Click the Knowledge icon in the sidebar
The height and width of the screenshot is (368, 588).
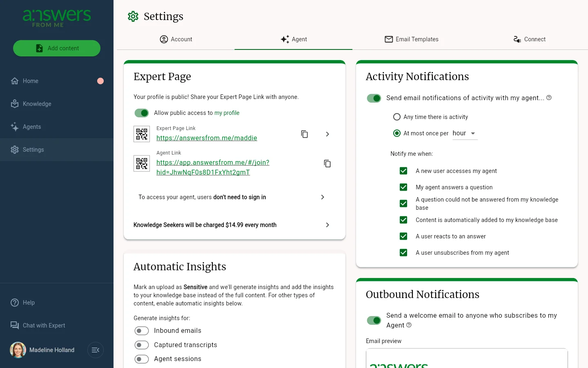15,104
